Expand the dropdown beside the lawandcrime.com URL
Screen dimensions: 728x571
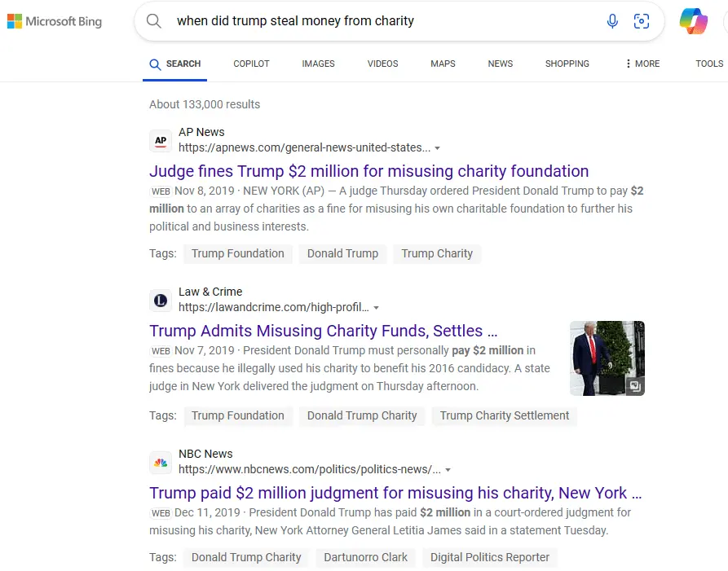coord(376,307)
